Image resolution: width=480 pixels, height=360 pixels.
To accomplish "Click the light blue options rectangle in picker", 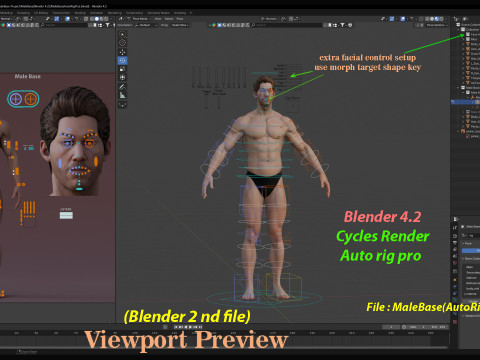I will pos(66,215).
